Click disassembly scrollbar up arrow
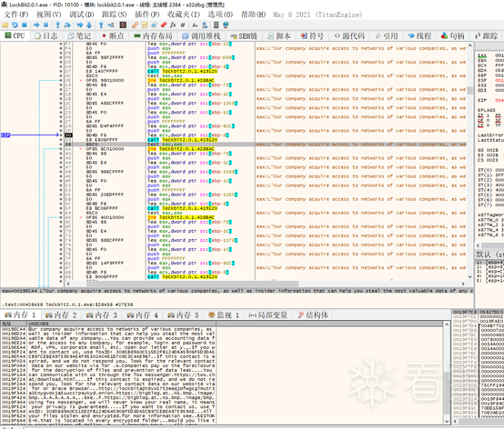Image resolution: width=504 pixels, height=429 pixels. [470, 45]
